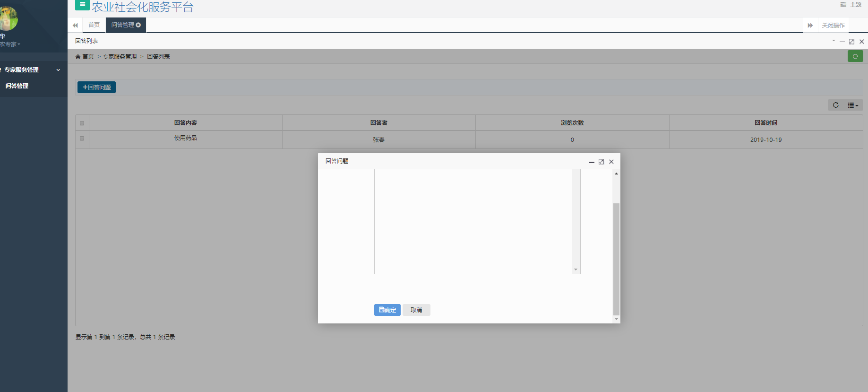The image size is (868, 392).
Task: Check the checkbox for the 使用药品 row
Action: point(82,139)
